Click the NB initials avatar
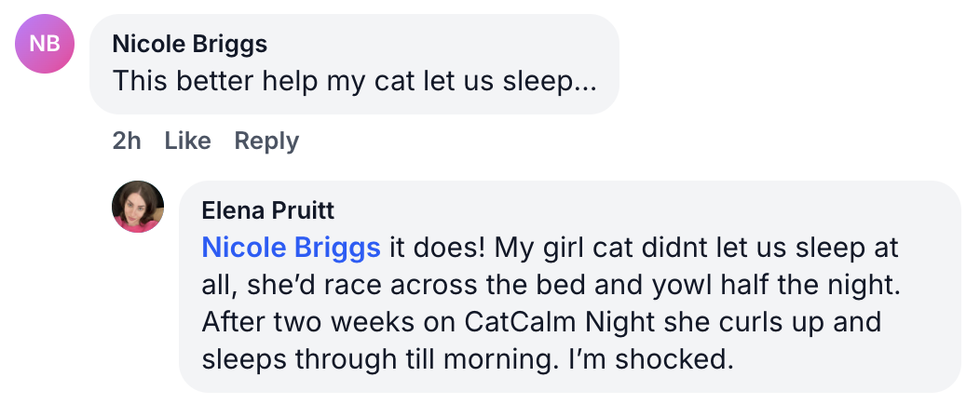 pyautogui.click(x=45, y=44)
